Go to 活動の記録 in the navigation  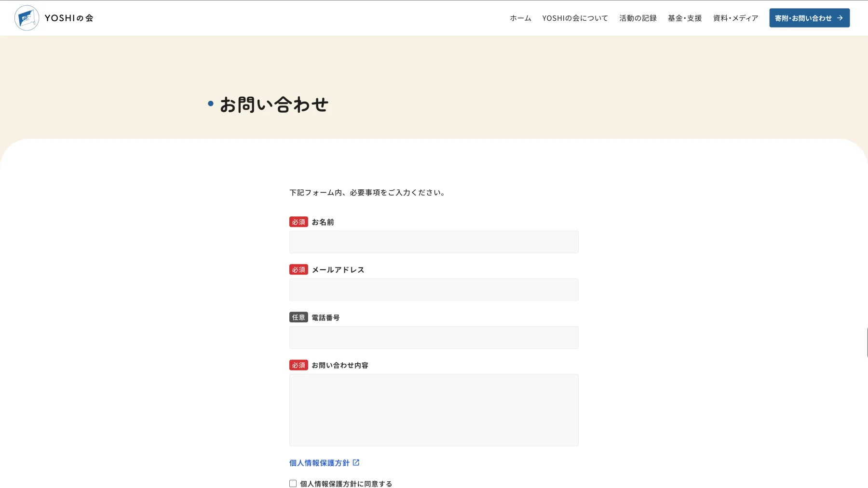pos(638,18)
